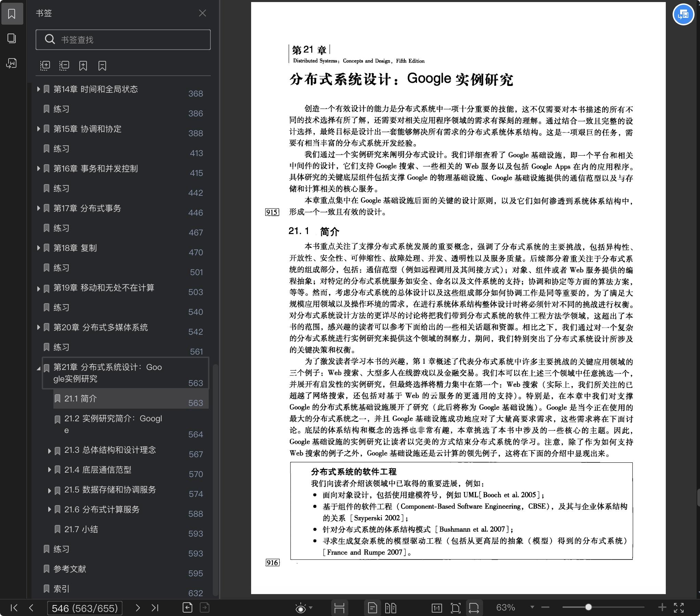Close the bookmarks panel
Screen dimensions: 700x616
point(203,13)
